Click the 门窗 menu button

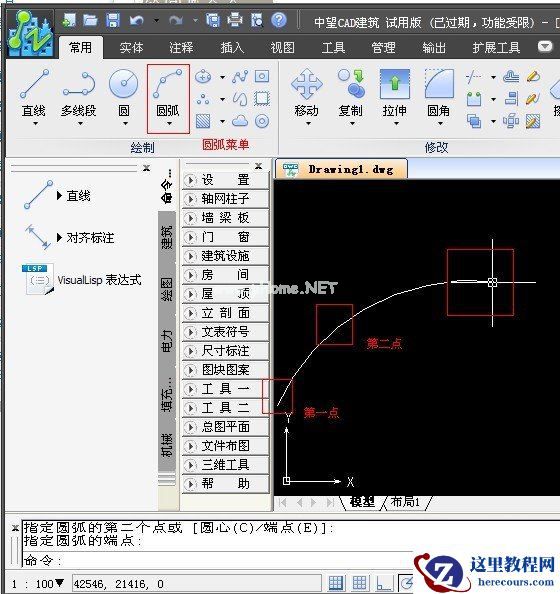[x=225, y=237]
